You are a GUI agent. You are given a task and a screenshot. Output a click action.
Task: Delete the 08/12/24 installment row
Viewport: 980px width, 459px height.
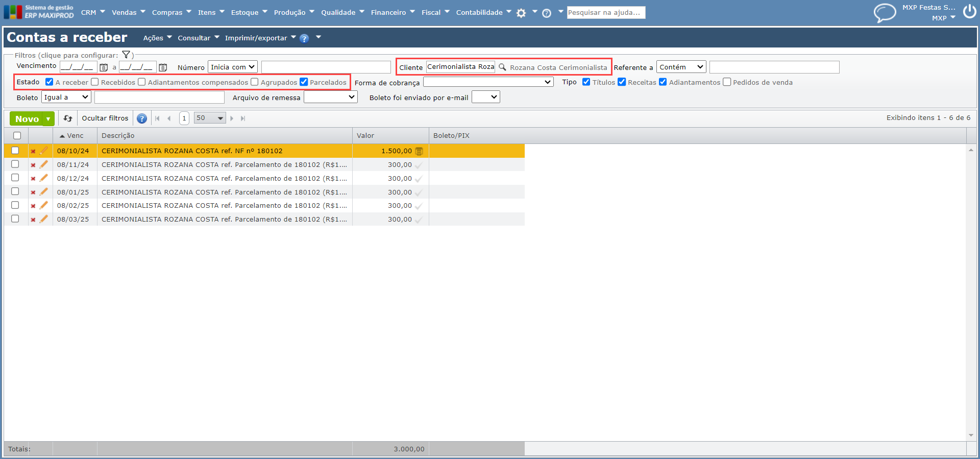tap(33, 179)
